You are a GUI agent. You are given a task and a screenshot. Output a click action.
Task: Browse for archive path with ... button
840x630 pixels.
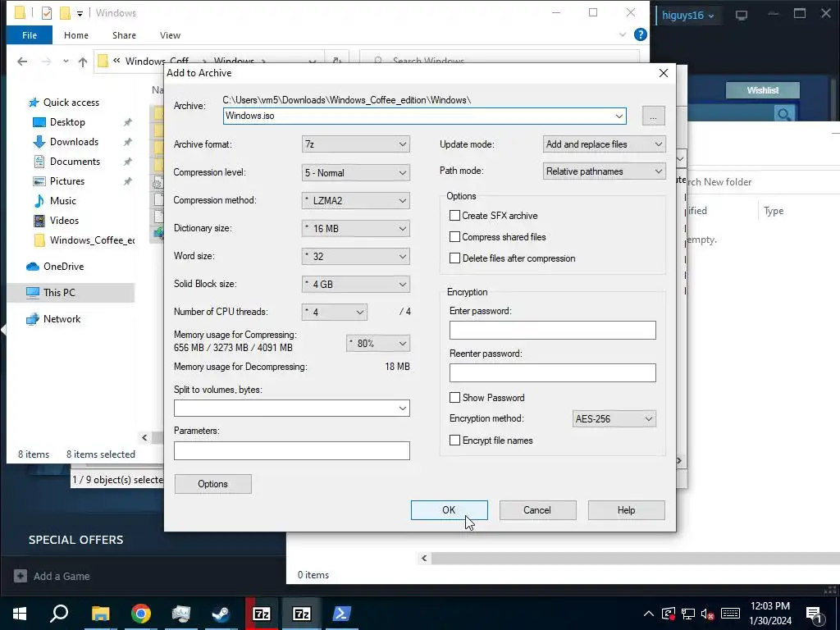pos(653,116)
